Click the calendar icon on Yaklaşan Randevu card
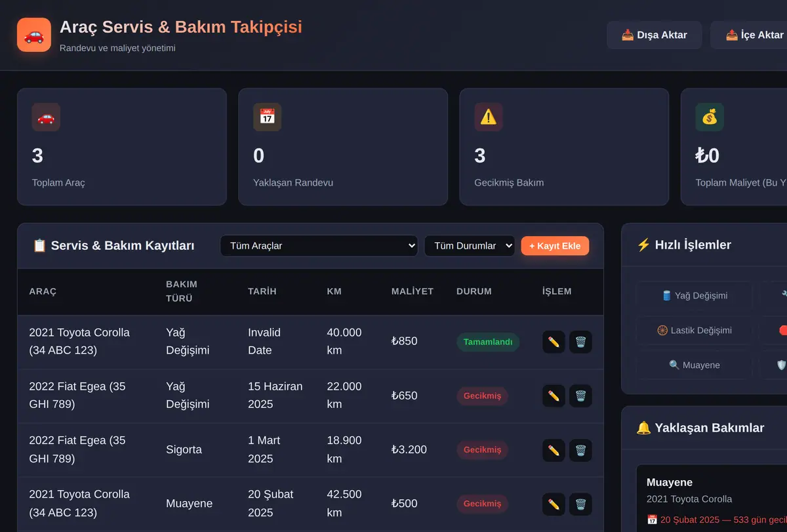 pyautogui.click(x=267, y=117)
